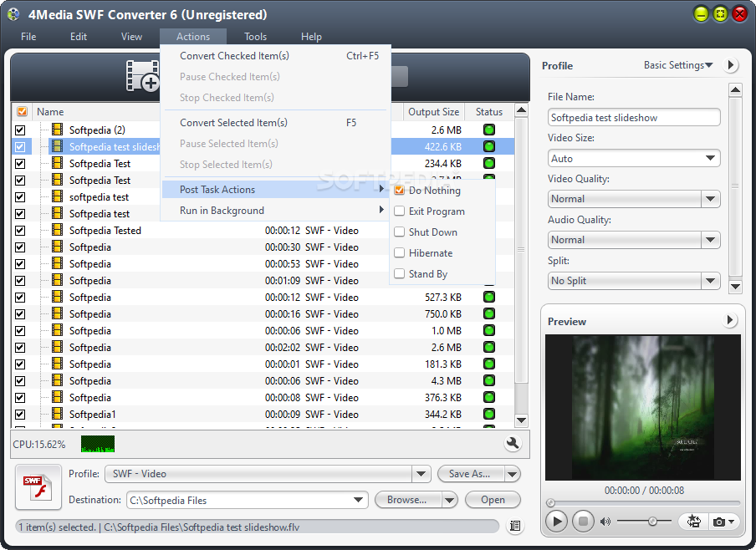
Task: Open the View menu
Action: [131, 37]
